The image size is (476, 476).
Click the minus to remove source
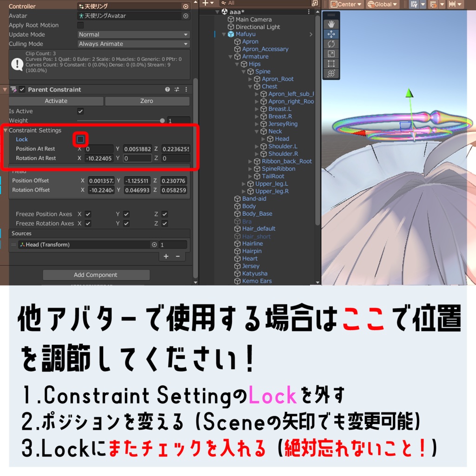[x=178, y=257]
